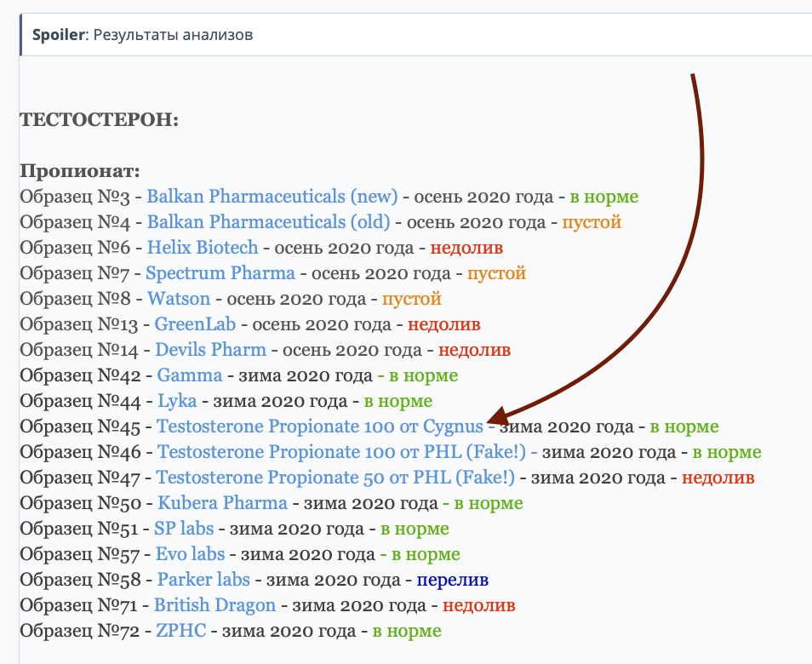The height and width of the screenshot is (664, 812).
Task: Follow the Lyka link
Action: [x=176, y=401]
